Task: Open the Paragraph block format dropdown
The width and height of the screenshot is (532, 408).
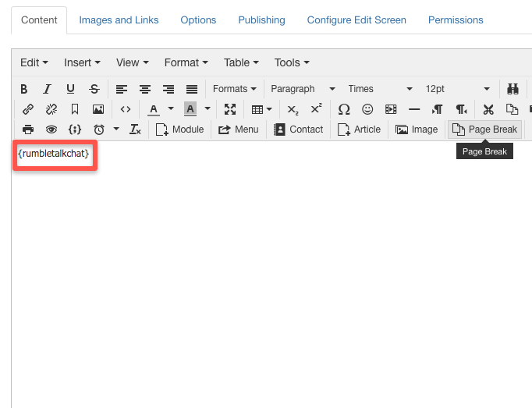Action: (303, 89)
